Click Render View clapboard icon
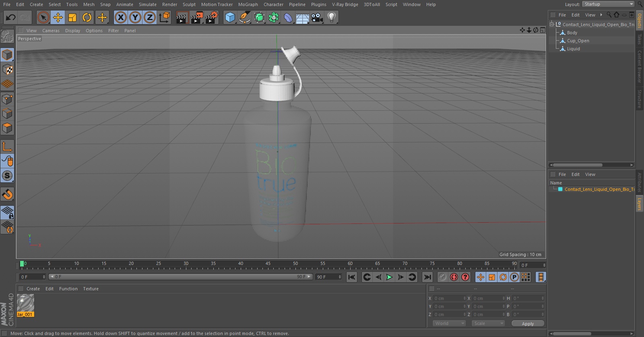This screenshot has width=644, height=337. coord(182,17)
